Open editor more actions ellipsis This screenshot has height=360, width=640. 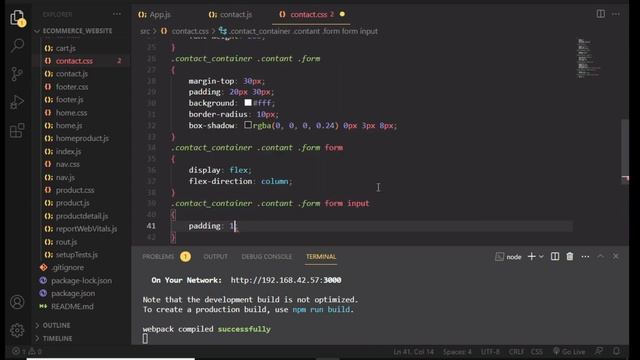(x=616, y=14)
